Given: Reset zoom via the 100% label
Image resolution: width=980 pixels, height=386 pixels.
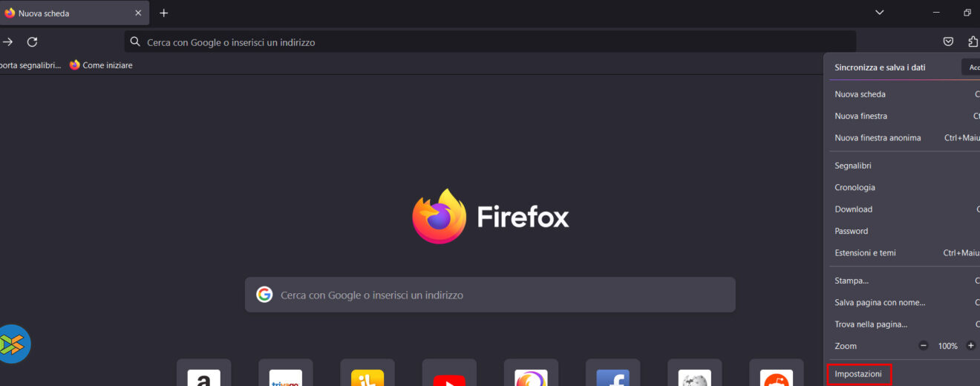Looking at the screenshot, I should [947, 346].
